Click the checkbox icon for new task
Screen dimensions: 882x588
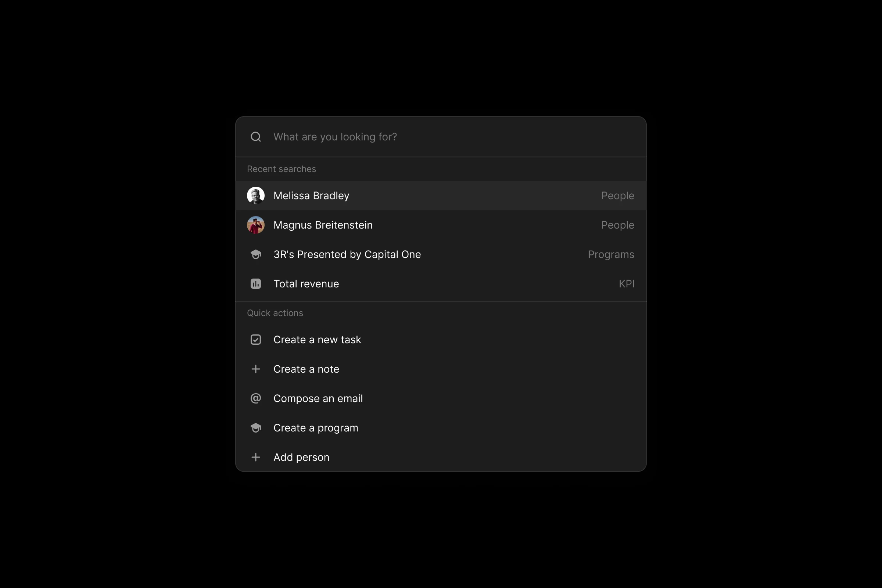click(256, 340)
